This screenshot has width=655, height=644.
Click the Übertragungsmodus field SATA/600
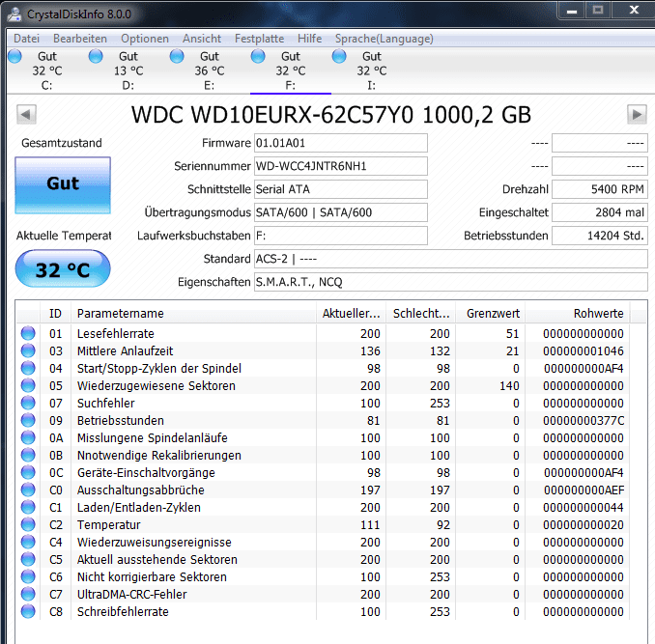point(341,212)
